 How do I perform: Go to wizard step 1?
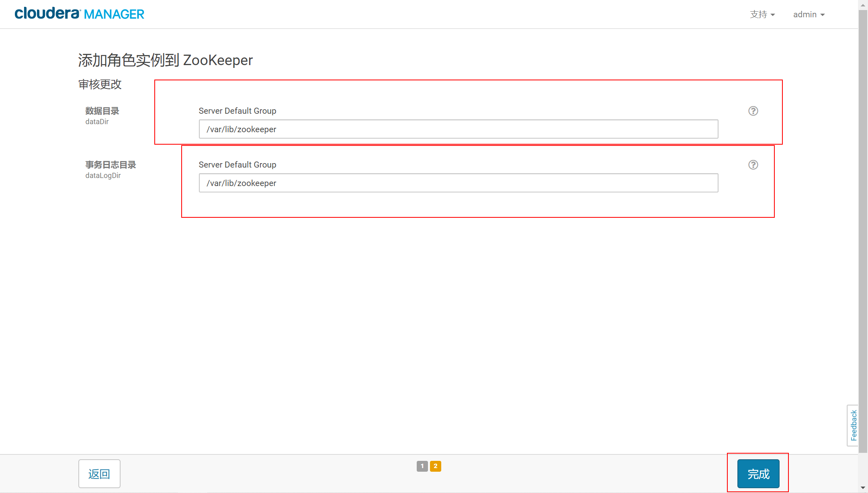(x=422, y=466)
